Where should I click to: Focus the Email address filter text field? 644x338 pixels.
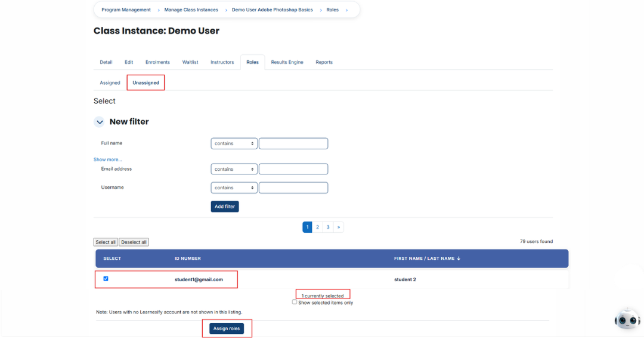click(x=293, y=169)
